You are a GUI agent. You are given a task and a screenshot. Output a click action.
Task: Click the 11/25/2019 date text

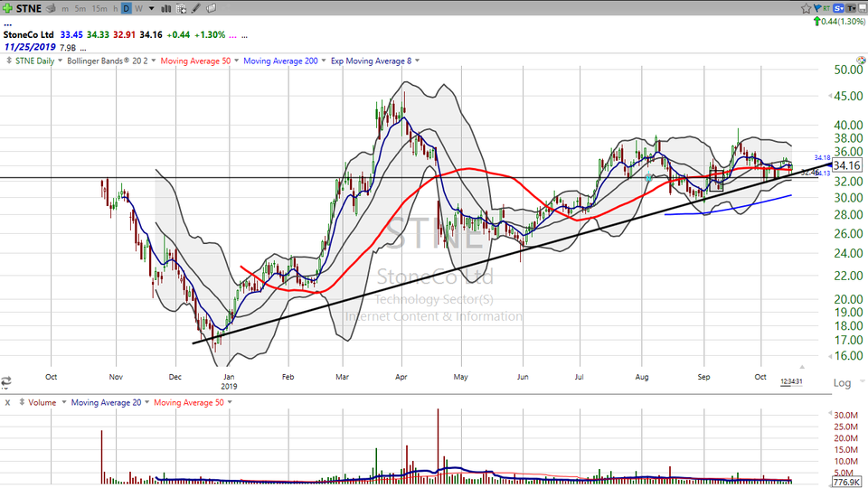click(x=30, y=47)
